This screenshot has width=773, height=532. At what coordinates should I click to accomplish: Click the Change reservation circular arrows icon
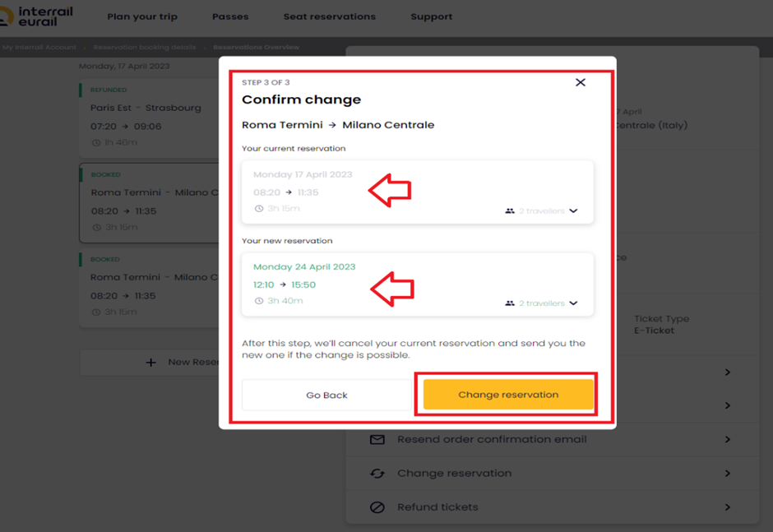pos(377,474)
